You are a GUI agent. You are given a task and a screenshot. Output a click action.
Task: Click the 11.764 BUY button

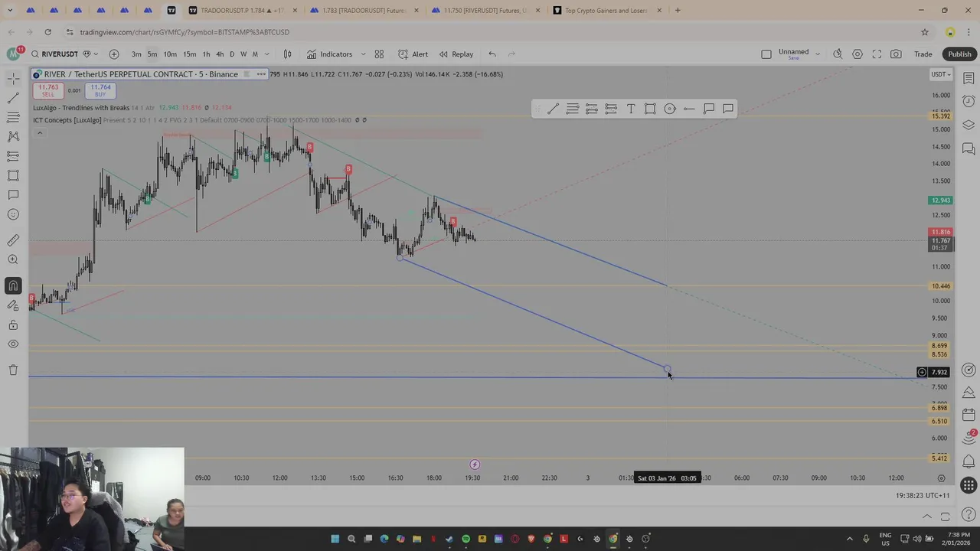(x=100, y=90)
